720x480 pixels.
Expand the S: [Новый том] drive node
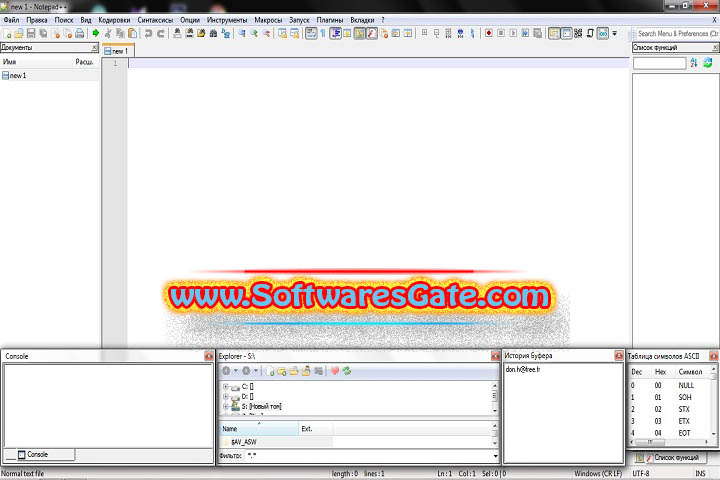225,407
